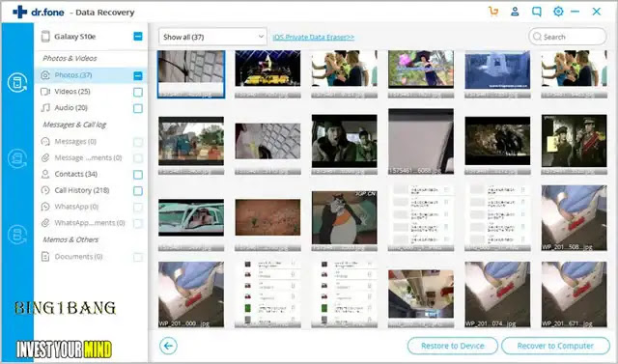Open the settings gear icon
Viewport: 618px width, 364px height.
pos(558,12)
